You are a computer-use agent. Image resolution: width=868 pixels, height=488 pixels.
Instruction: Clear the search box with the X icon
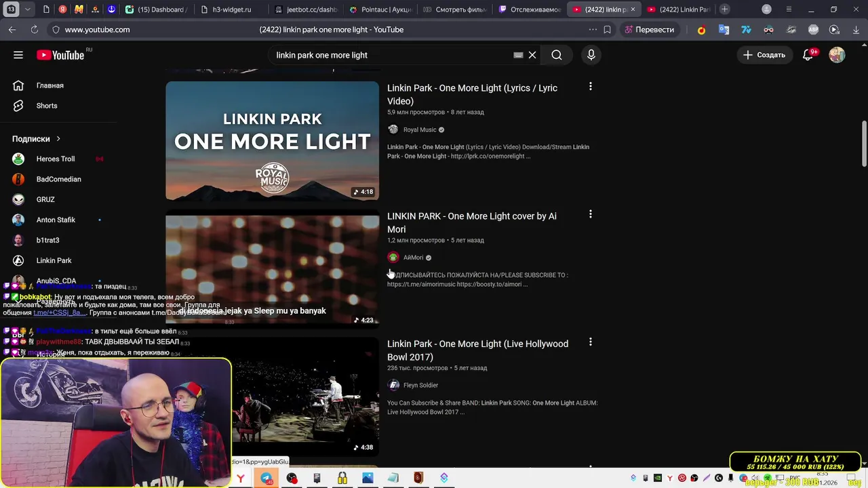[x=532, y=55]
